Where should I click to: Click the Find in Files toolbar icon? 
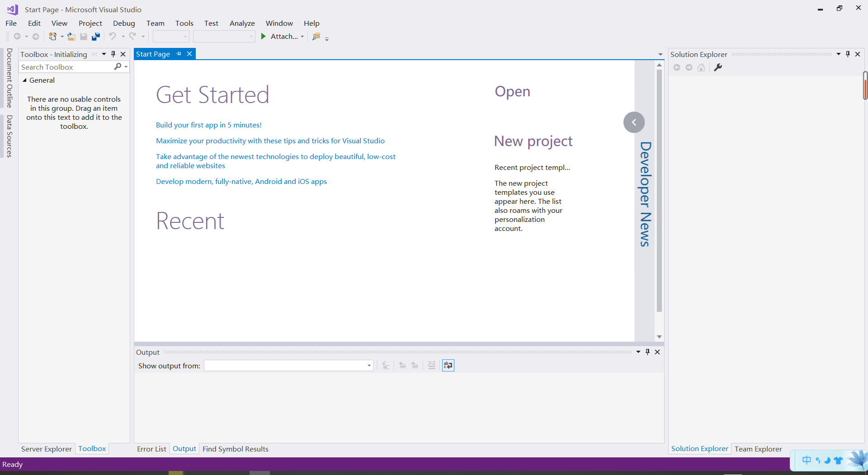pyautogui.click(x=316, y=36)
